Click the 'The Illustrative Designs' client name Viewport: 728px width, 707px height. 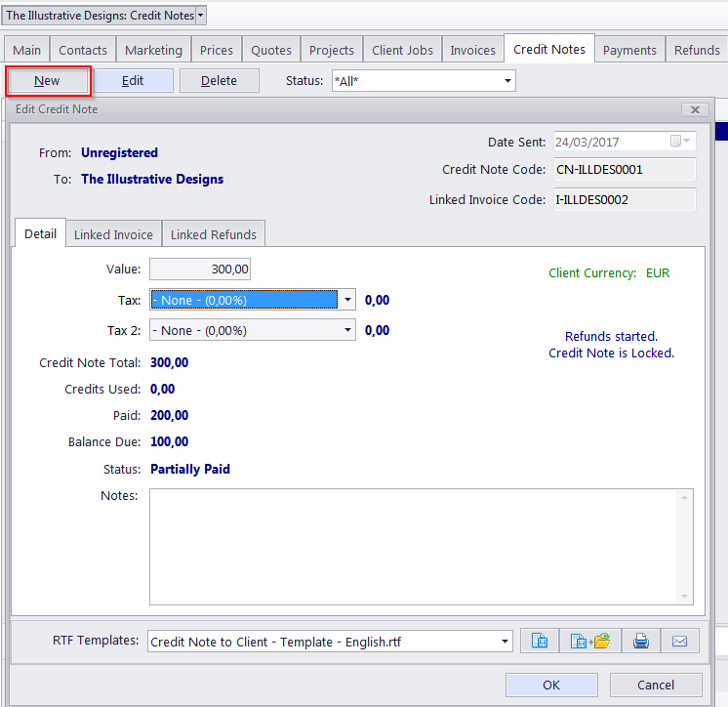click(x=152, y=180)
